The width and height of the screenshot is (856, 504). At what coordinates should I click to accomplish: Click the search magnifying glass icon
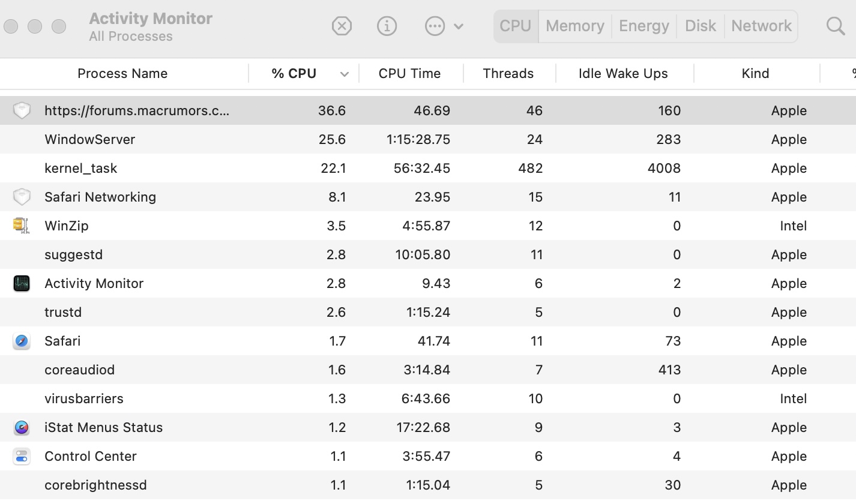tap(835, 26)
